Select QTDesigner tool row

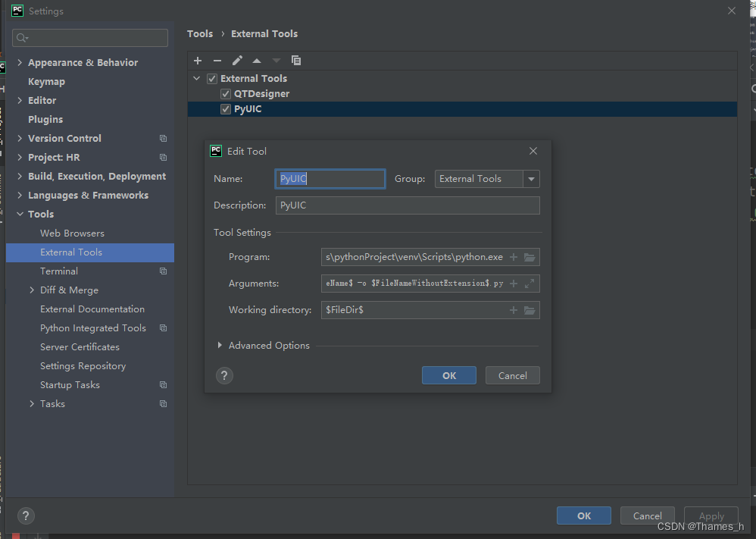click(462, 93)
